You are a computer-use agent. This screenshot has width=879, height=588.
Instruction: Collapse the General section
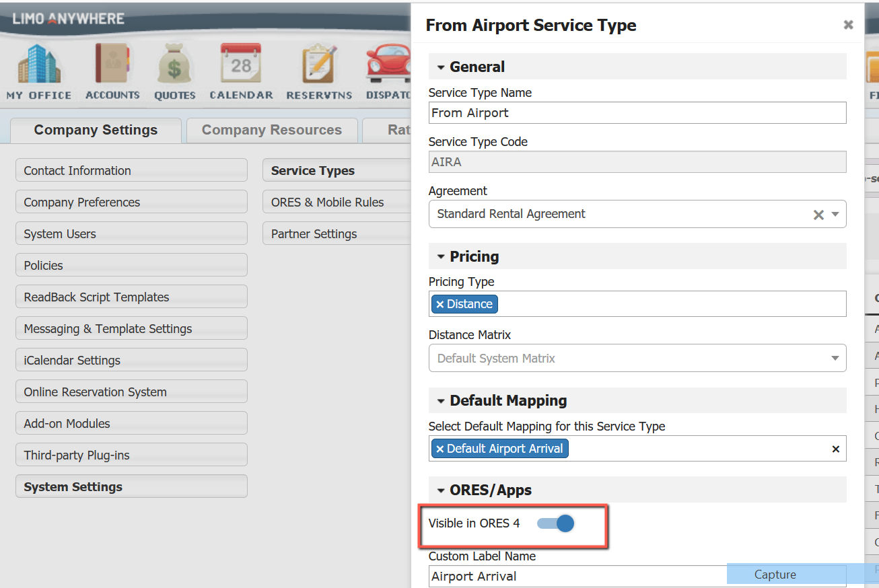(442, 67)
